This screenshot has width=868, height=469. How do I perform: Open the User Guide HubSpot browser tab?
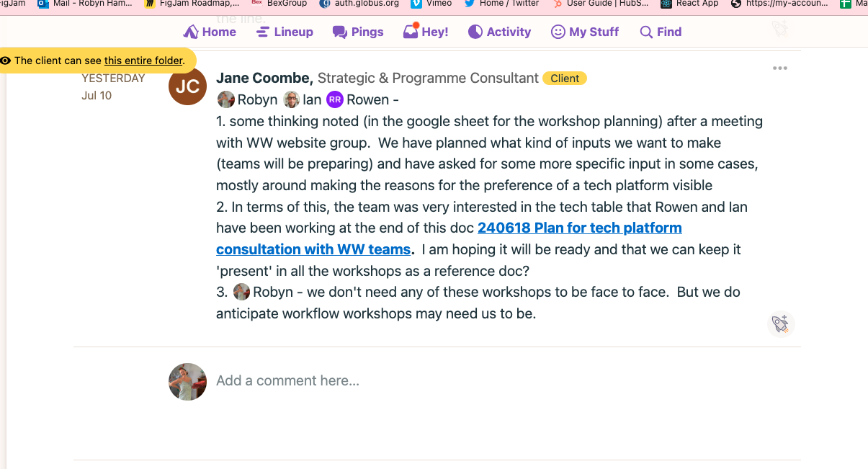[x=601, y=4]
